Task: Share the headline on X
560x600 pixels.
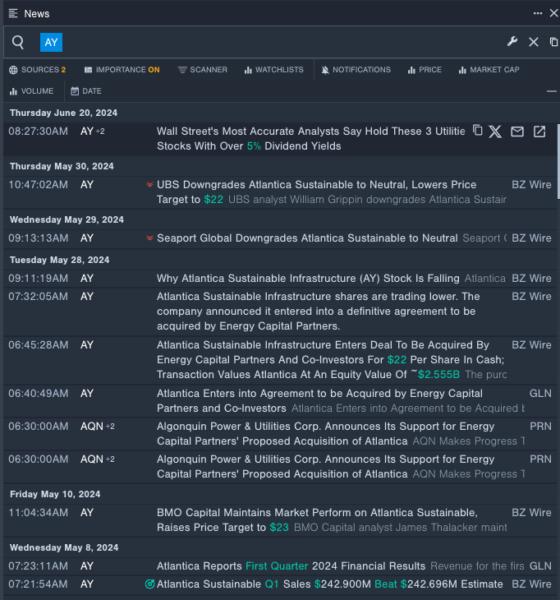Action: pyautogui.click(x=495, y=132)
